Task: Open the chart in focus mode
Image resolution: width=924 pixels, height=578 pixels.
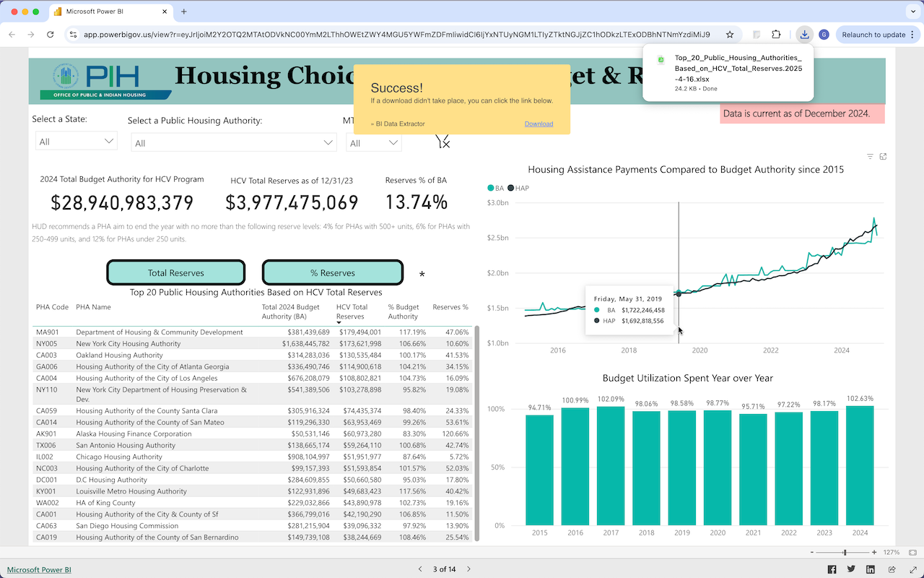Action: (x=883, y=156)
